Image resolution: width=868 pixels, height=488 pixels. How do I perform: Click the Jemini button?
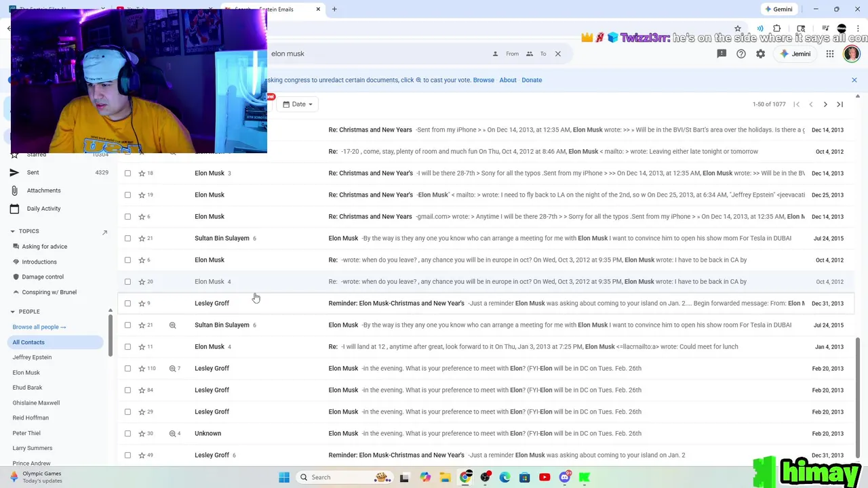(795, 54)
